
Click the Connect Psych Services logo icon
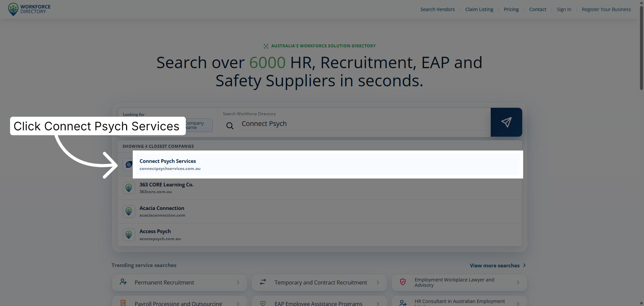pos(128,165)
